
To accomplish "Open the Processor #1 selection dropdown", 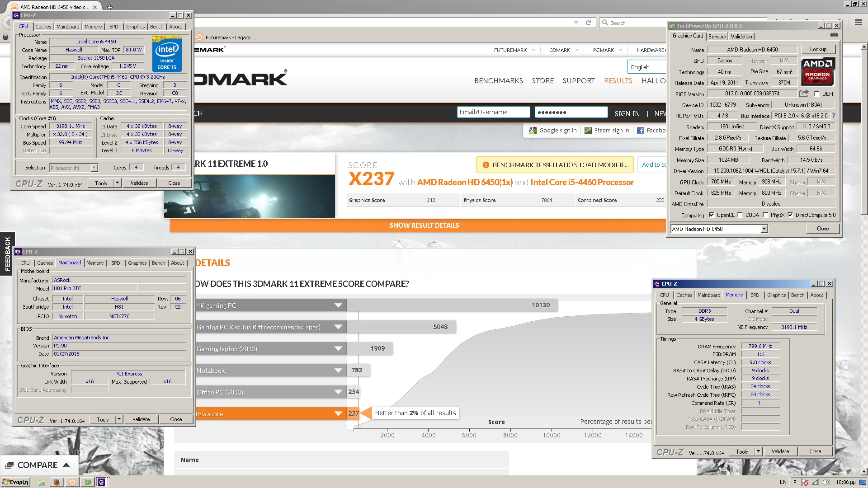I will tap(94, 168).
